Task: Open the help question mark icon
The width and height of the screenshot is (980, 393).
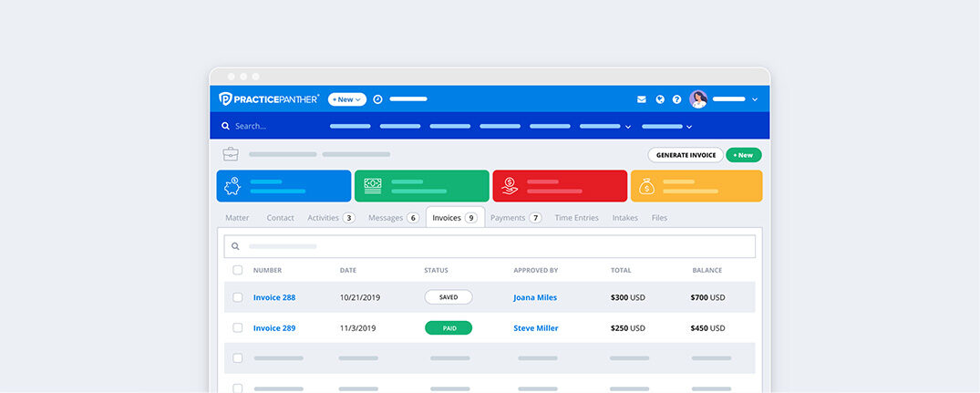Action: click(676, 99)
